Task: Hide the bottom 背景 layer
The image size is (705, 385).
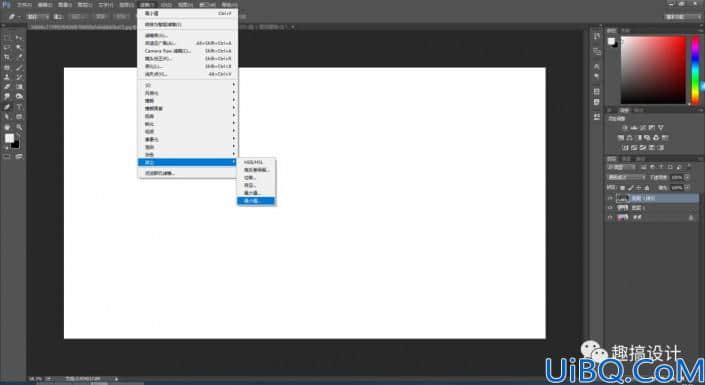Action: click(610, 217)
